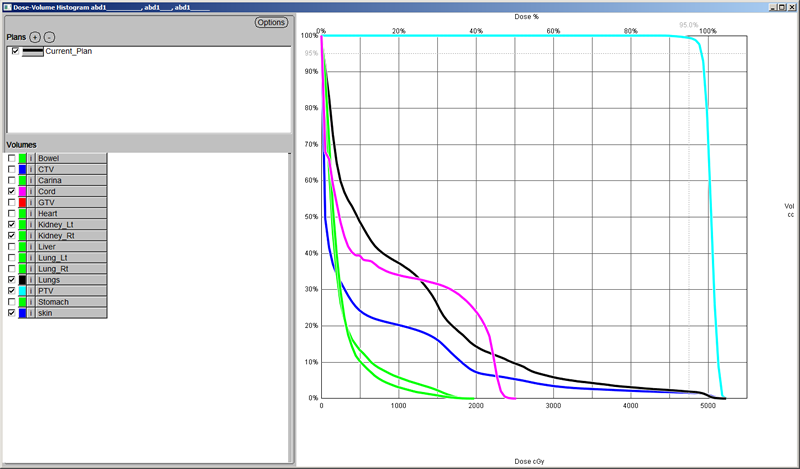Open info icon for Cord volume
The height and width of the screenshot is (469, 800).
(30, 191)
